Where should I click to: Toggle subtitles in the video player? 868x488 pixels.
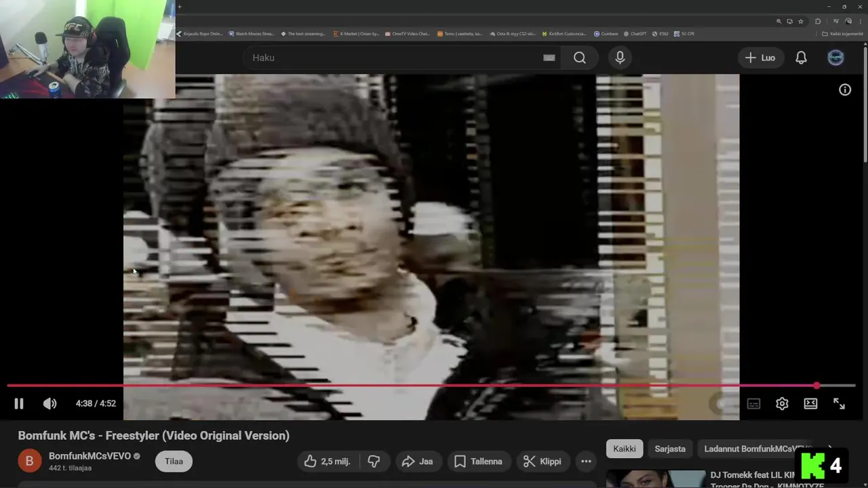(753, 403)
